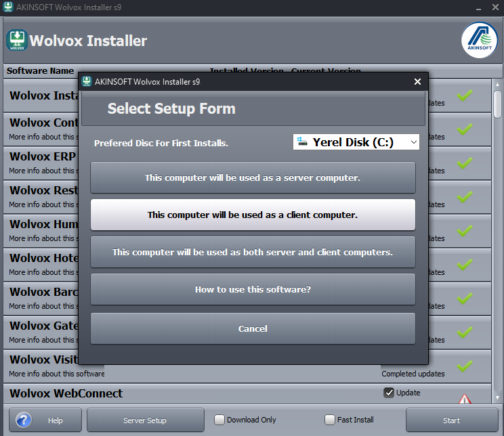Viewport: 504px width, 436px height.
Task: Click 'More info about this' under Wolvox ERP
Action: 43,171
